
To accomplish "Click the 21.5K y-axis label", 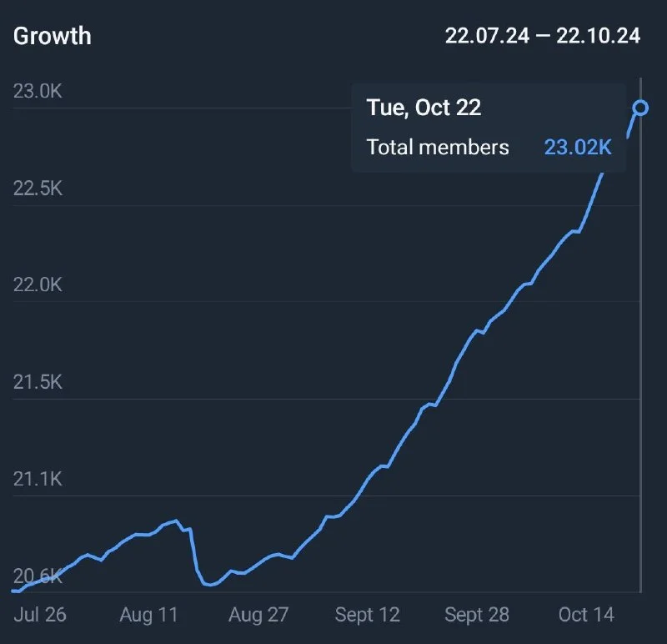I will click(x=38, y=382).
